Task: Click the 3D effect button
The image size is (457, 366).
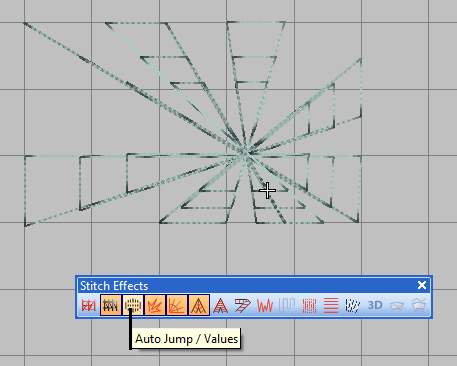Action: click(x=375, y=305)
